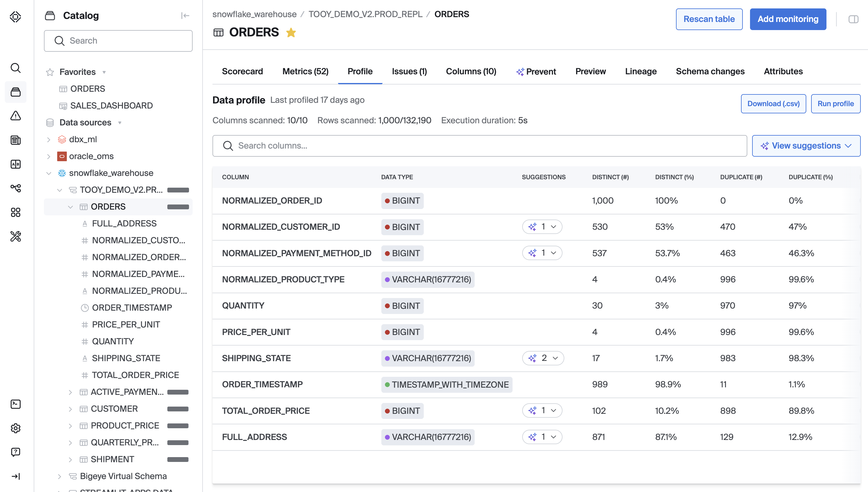Switch to the Lineage tab
The height and width of the screenshot is (492, 868).
[x=640, y=71]
